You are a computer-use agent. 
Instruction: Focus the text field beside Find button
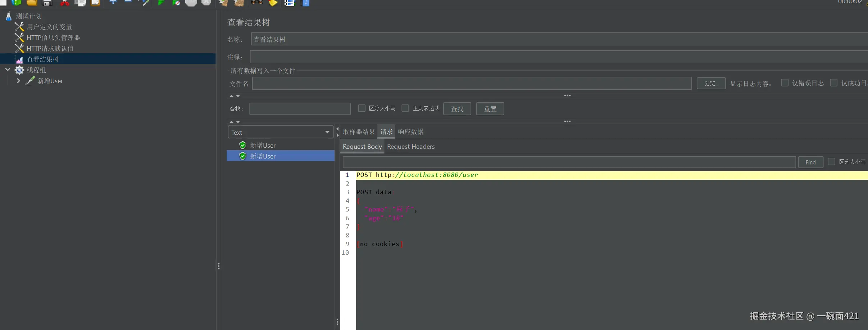tap(569, 162)
